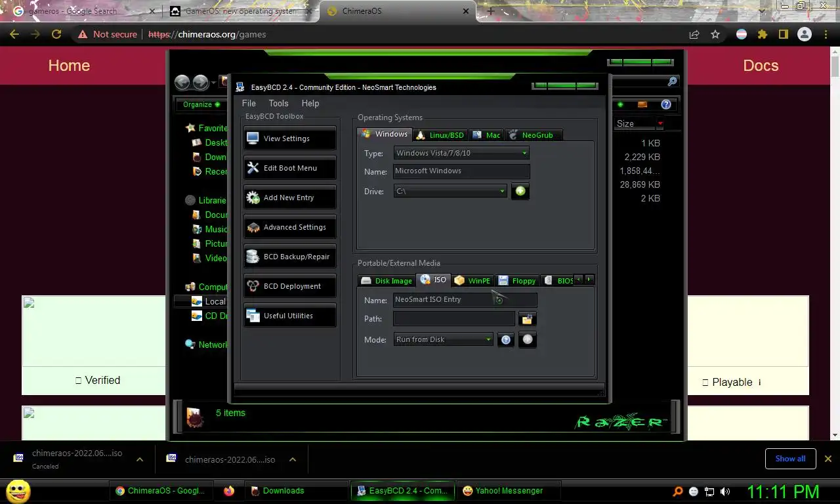Viewport: 840px width, 504px height.
Task: Open EasyBCD Help menu
Action: (x=310, y=103)
